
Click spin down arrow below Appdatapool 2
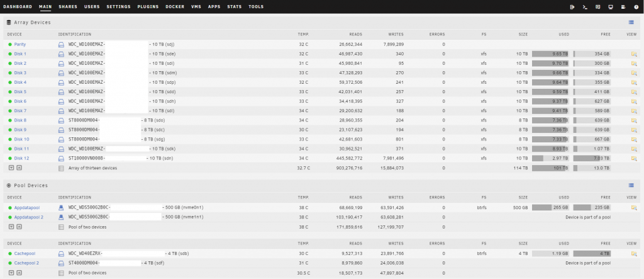tap(11, 226)
